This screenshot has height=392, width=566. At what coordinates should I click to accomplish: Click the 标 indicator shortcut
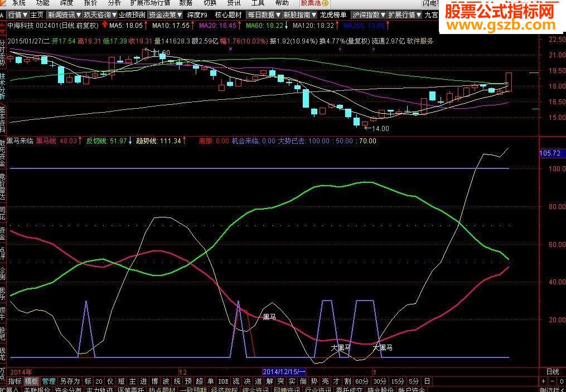point(88,381)
